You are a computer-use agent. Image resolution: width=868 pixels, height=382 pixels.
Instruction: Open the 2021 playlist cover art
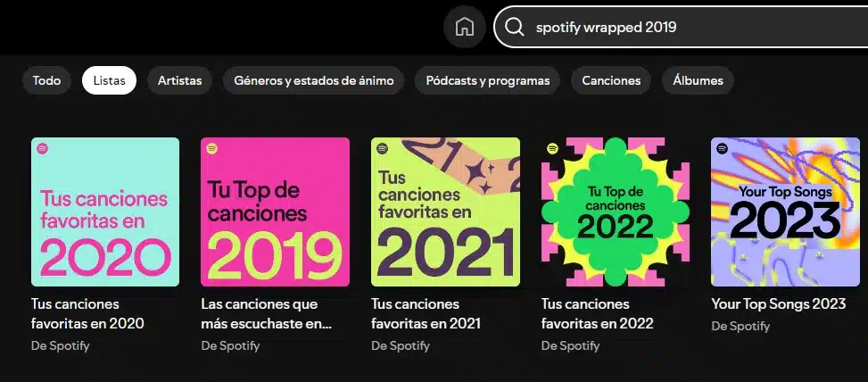tap(446, 212)
